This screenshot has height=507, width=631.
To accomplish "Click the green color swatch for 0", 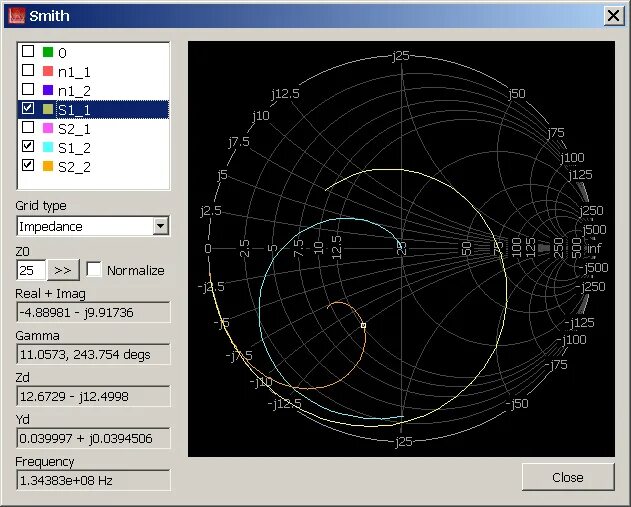I will tap(48, 52).
